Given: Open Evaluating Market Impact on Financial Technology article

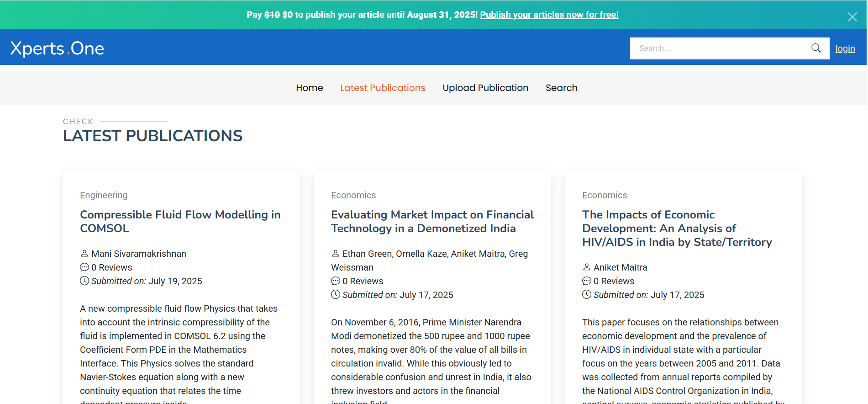Looking at the screenshot, I should (x=432, y=221).
